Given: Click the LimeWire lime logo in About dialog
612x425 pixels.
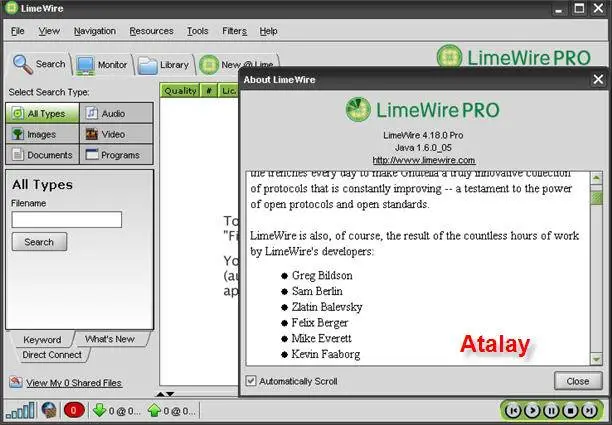Looking at the screenshot, I should click(358, 109).
